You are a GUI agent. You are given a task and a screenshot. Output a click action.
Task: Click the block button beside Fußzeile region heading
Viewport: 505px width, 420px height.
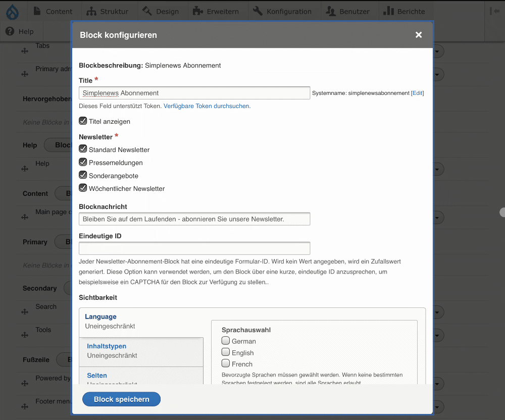click(64, 359)
